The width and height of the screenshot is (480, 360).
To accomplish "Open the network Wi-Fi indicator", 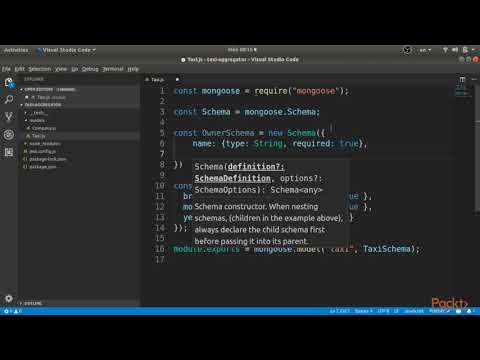I will point(445,50).
